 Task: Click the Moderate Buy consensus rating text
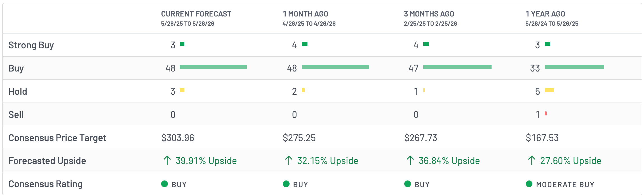click(565, 184)
